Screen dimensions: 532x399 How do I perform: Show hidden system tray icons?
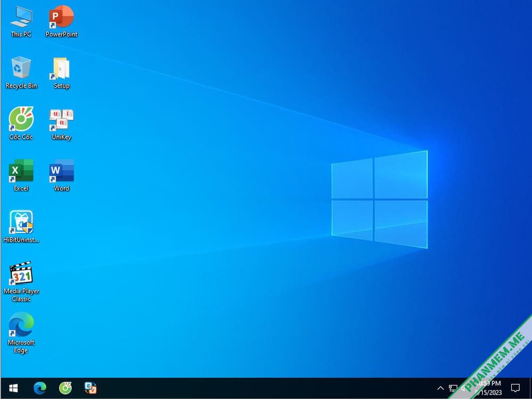440,388
